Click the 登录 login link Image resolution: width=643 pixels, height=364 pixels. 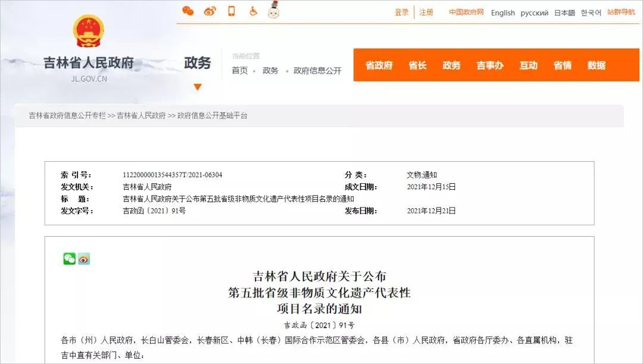(402, 12)
